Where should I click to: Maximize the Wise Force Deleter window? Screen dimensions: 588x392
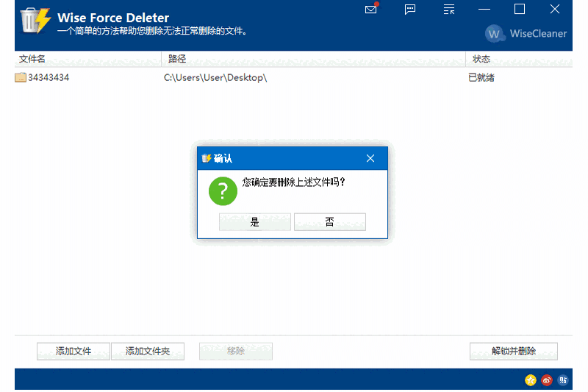tap(520, 9)
